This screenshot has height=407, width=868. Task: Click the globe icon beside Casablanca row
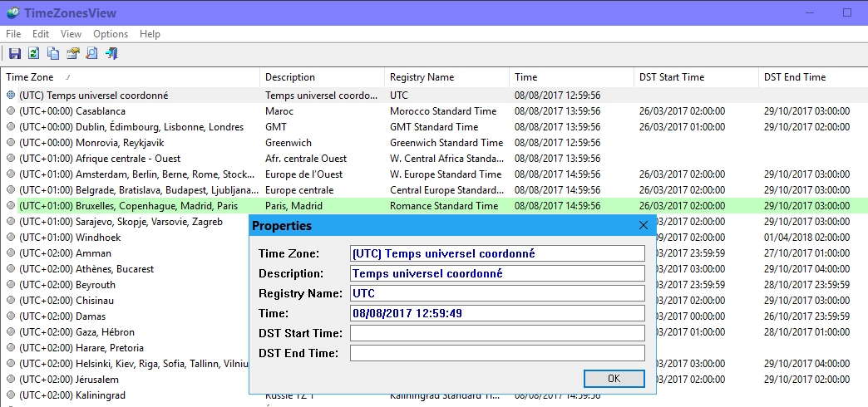coord(11,111)
